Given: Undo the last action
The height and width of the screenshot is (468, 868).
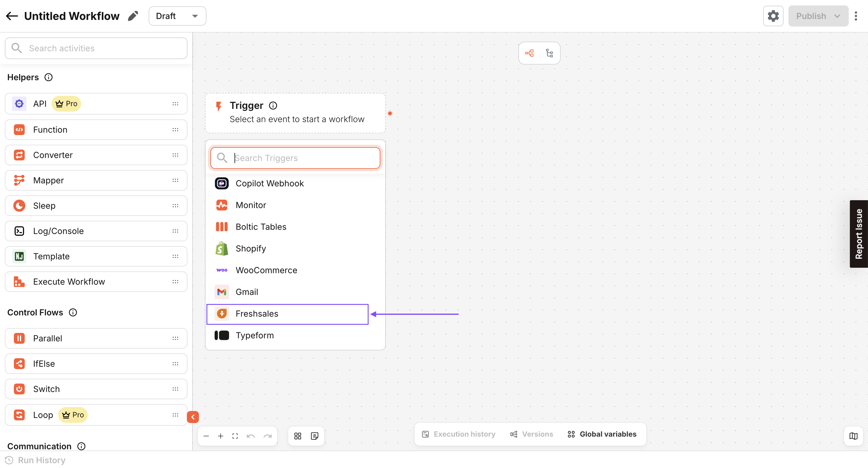Looking at the screenshot, I should [x=250, y=436].
